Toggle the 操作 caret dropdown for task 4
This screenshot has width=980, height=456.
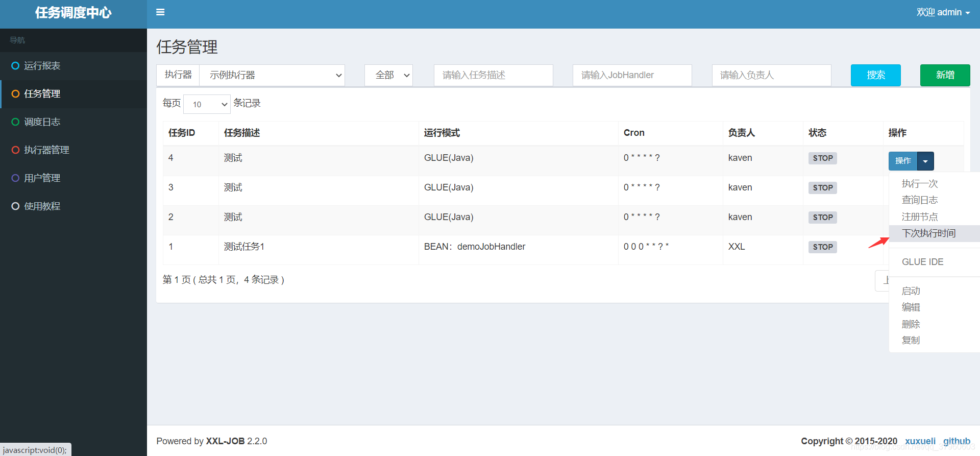coord(925,161)
